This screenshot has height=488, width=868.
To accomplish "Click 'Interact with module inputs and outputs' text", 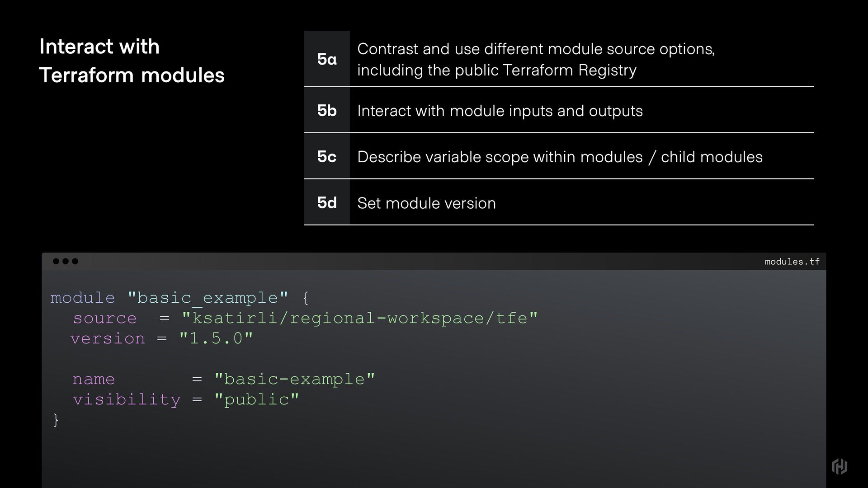I will 500,111.
